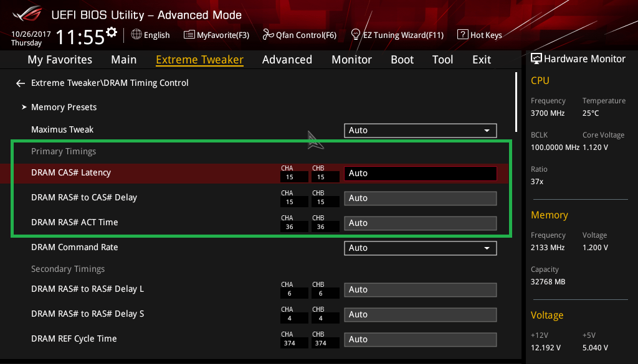Click the DRAM CAS# Latency input field
Viewport: 638px width, 364px height.
[420, 174]
